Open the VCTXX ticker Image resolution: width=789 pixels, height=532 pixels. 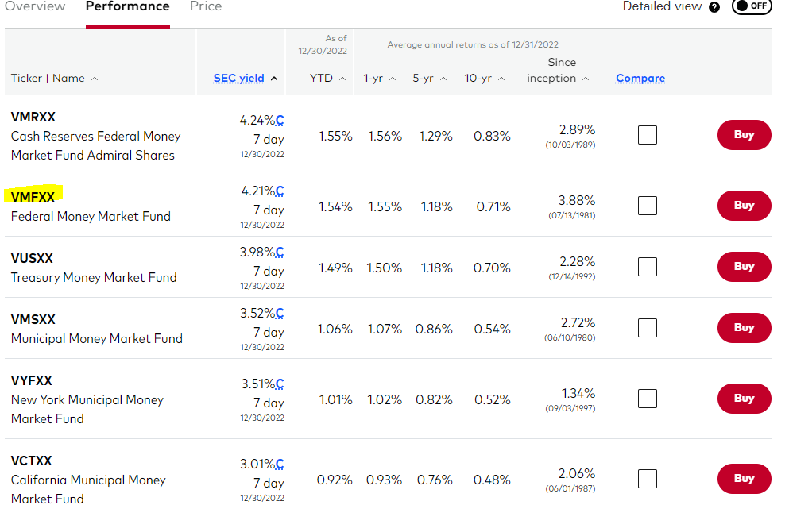[32, 461]
